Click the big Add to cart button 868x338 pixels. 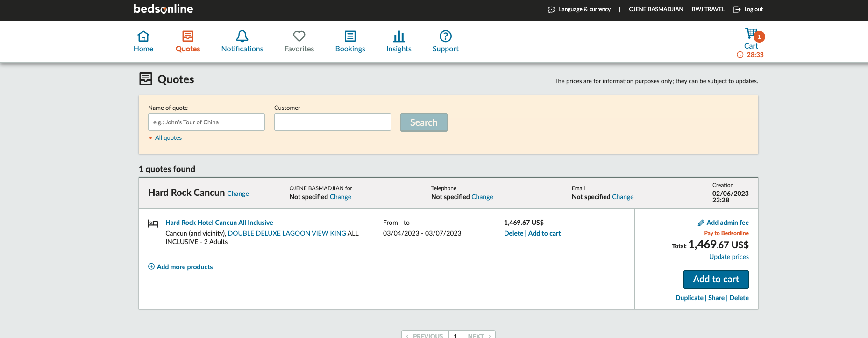(x=716, y=279)
